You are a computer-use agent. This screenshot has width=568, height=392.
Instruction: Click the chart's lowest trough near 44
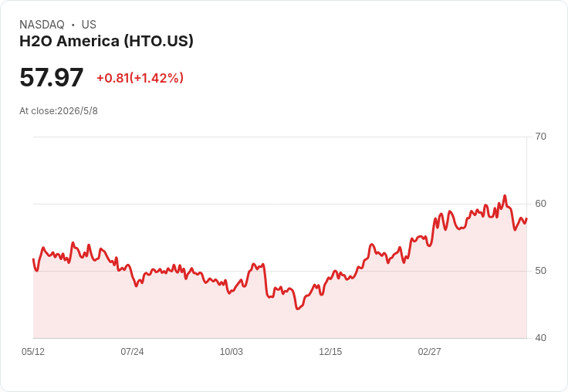coord(298,309)
